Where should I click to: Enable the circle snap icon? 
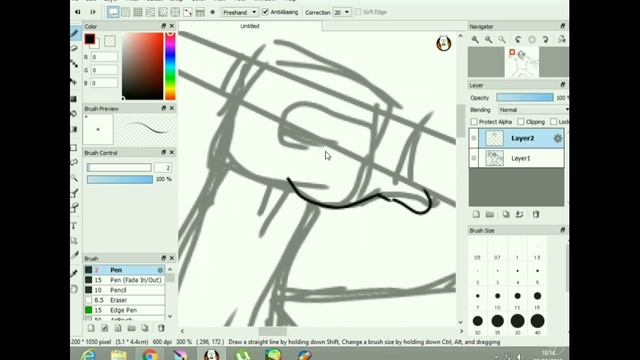[175, 12]
